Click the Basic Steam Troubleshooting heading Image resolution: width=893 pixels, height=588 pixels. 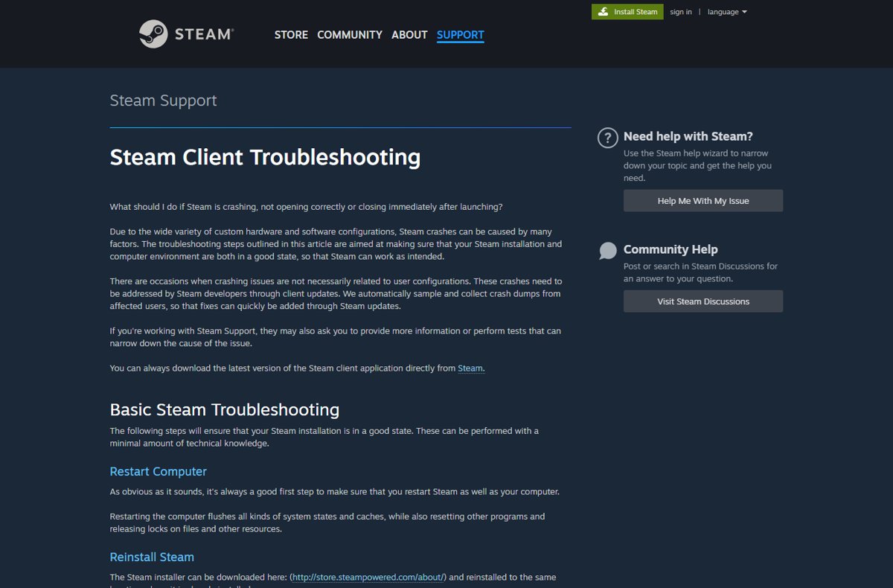pos(225,410)
